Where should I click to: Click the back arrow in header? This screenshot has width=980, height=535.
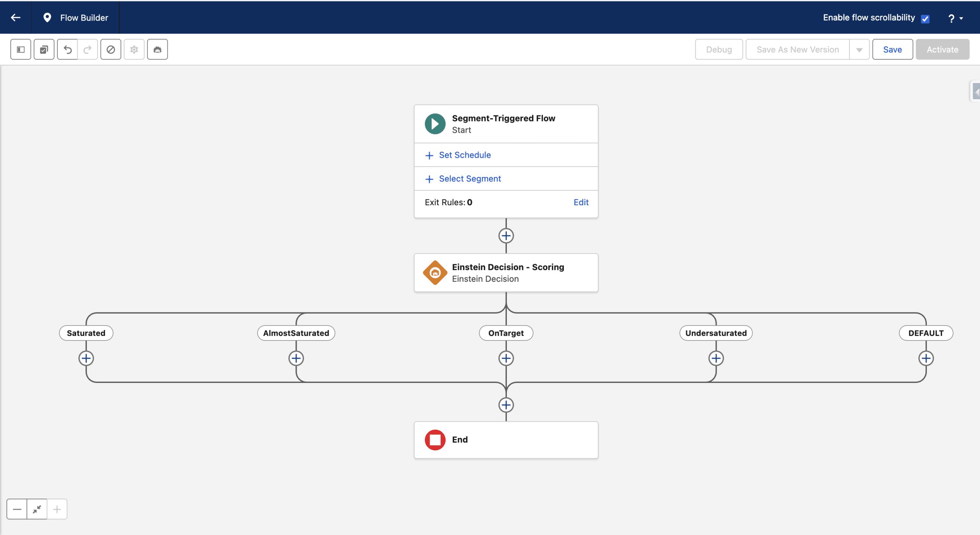[x=16, y=18]
